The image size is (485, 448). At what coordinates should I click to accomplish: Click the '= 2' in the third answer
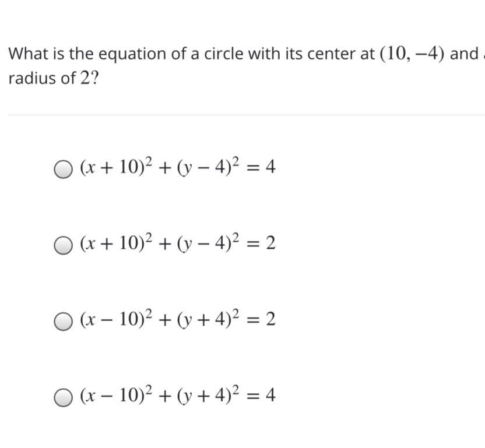click(x=261, y=319)
